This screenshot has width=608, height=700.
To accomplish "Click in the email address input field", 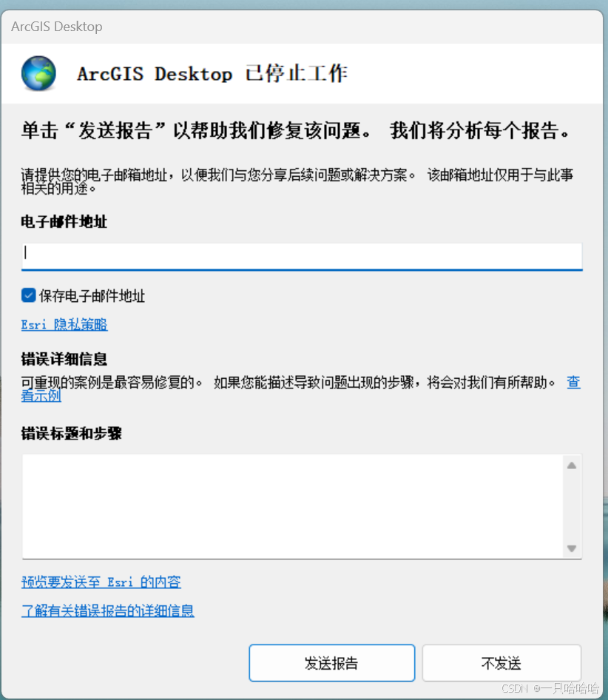I will click(302, 257).
